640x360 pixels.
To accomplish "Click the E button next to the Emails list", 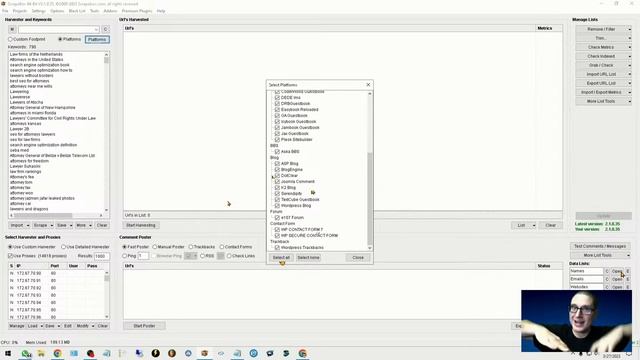I will [628, 279].
